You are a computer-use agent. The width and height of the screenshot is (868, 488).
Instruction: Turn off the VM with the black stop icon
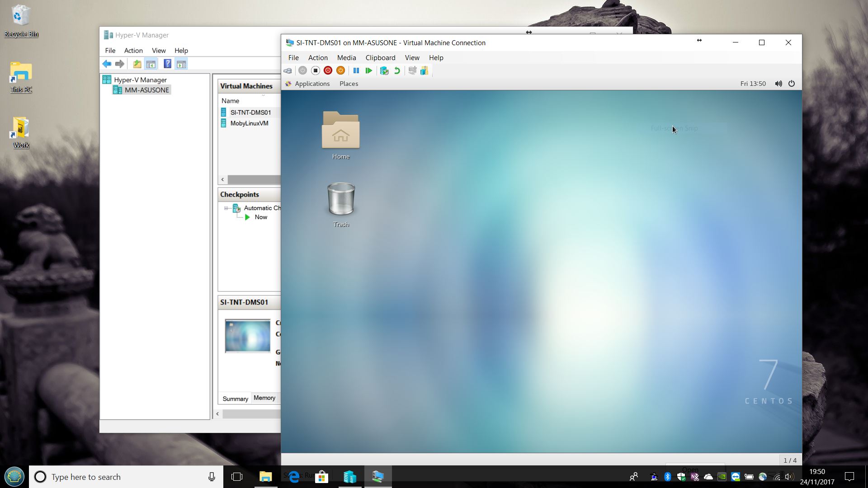pyautogui.click(x=316, y=70)
